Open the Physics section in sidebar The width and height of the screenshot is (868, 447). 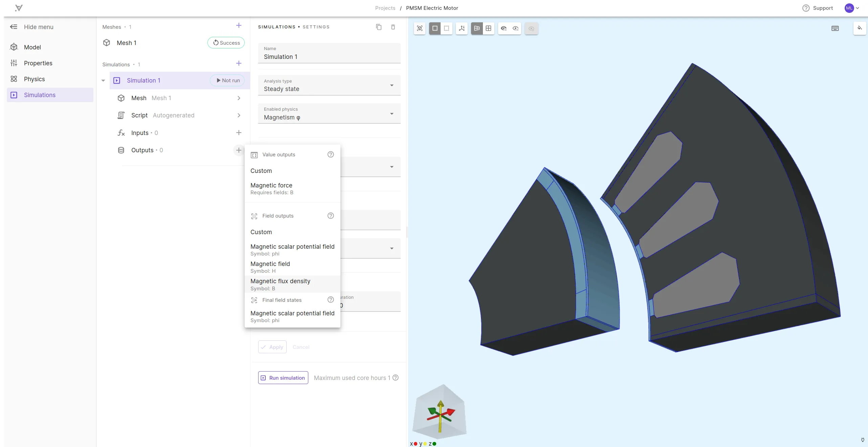click(50, 79)
